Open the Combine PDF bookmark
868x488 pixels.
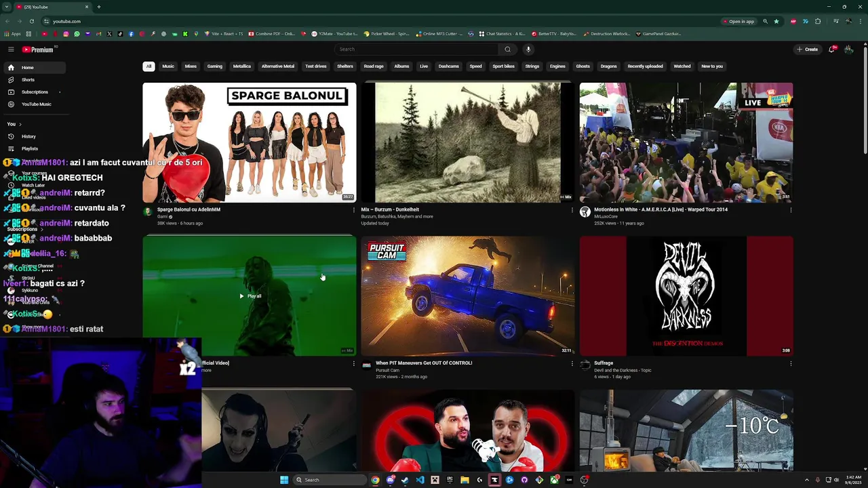(x=272, y=33)
